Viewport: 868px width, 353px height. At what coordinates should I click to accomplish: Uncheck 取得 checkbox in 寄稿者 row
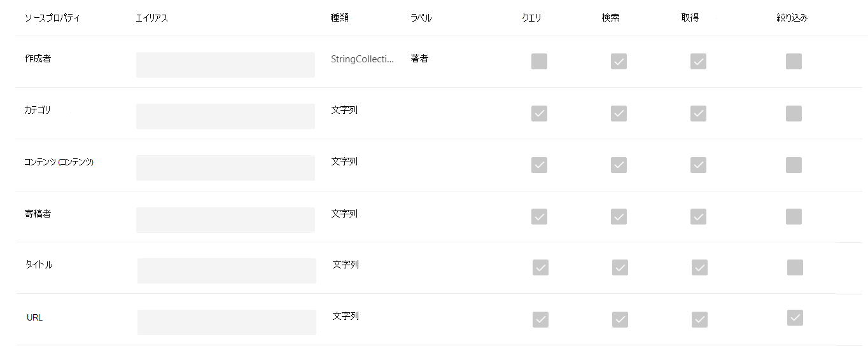pos(698,216)
